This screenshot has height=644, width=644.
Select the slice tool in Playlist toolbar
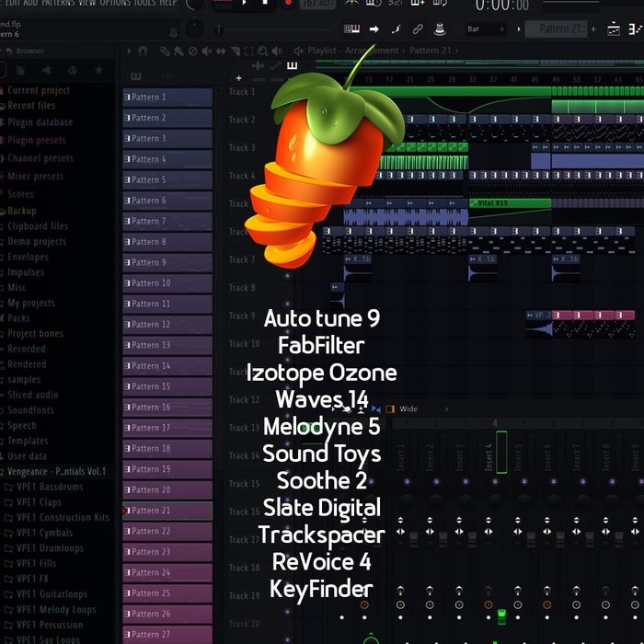(x=236, y=52)
